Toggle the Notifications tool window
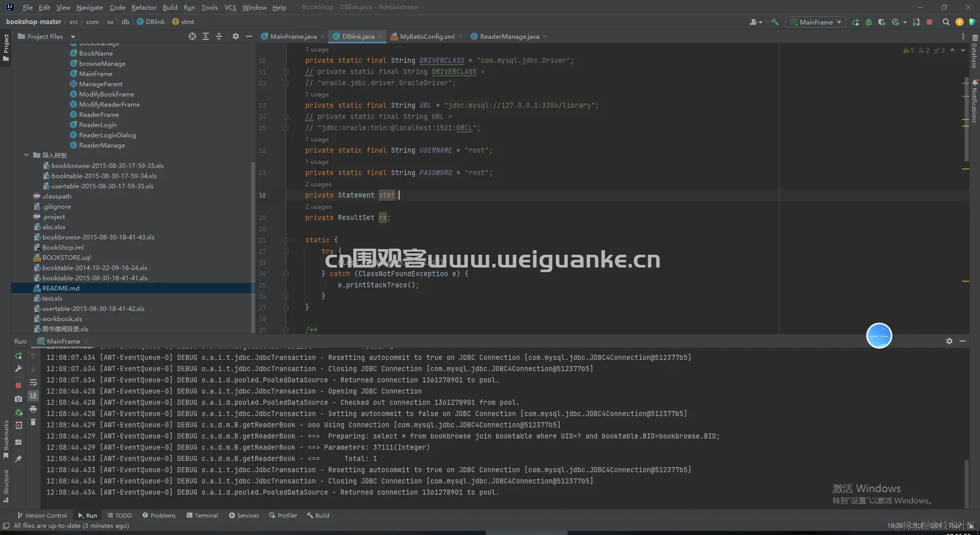This screenshot has height=535, width=980. [974, 101]
